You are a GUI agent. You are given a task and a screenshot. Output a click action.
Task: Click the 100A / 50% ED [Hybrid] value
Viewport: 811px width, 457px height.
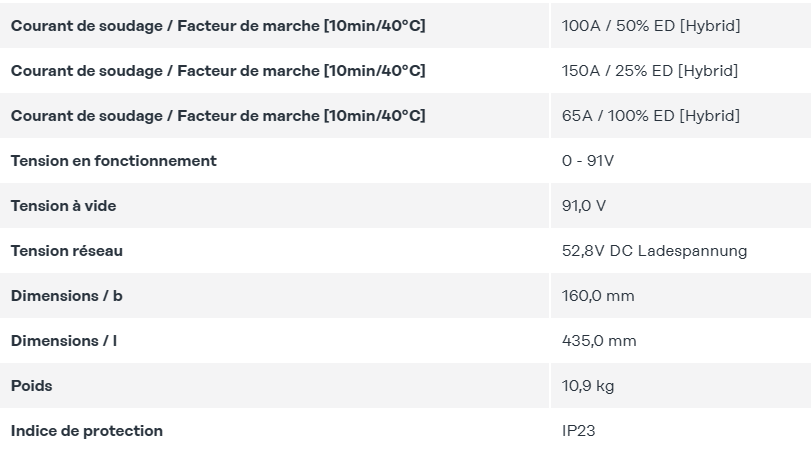click(x=651, y=26)
